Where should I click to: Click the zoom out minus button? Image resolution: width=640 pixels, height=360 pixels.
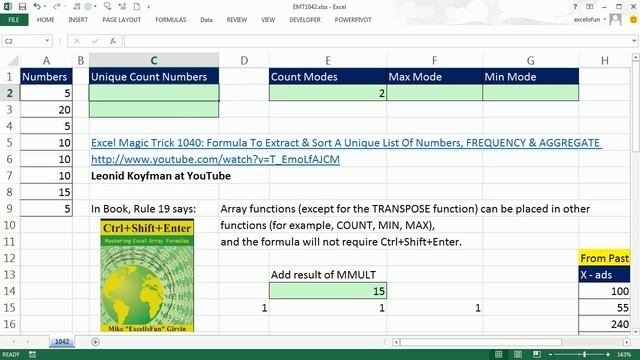coord(551,355)
